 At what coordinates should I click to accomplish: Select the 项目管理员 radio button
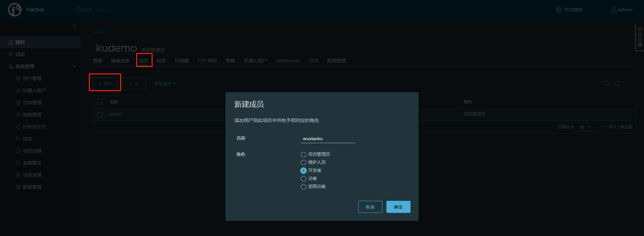304,155
